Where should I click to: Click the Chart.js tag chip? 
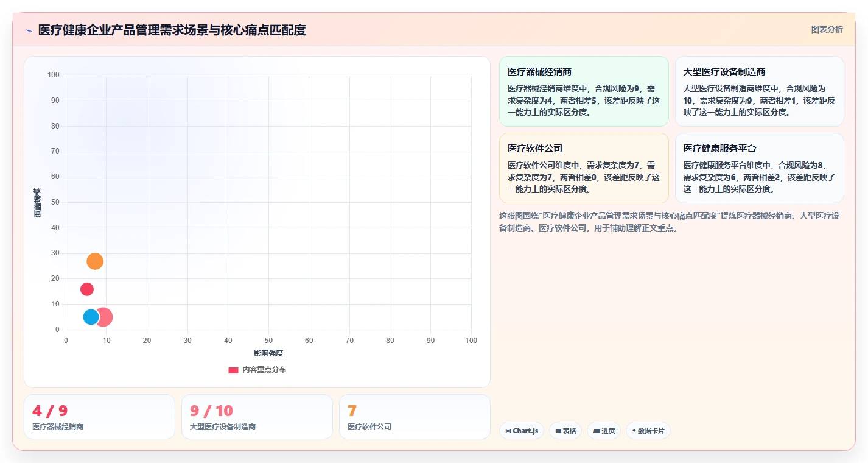(x=522, y=431)
